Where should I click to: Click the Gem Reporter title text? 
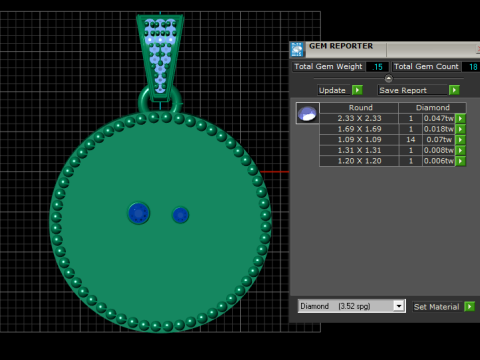(x=341, y=46)
